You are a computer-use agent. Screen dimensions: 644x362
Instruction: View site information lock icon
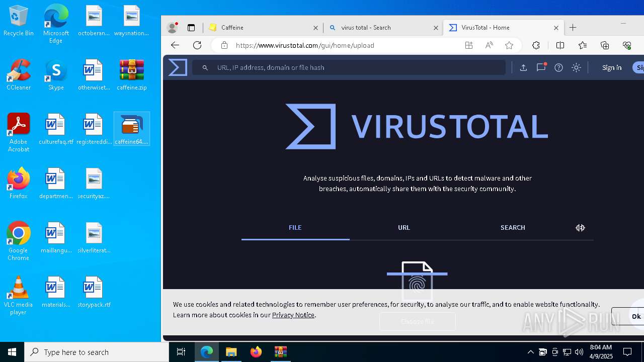point(224,45)
